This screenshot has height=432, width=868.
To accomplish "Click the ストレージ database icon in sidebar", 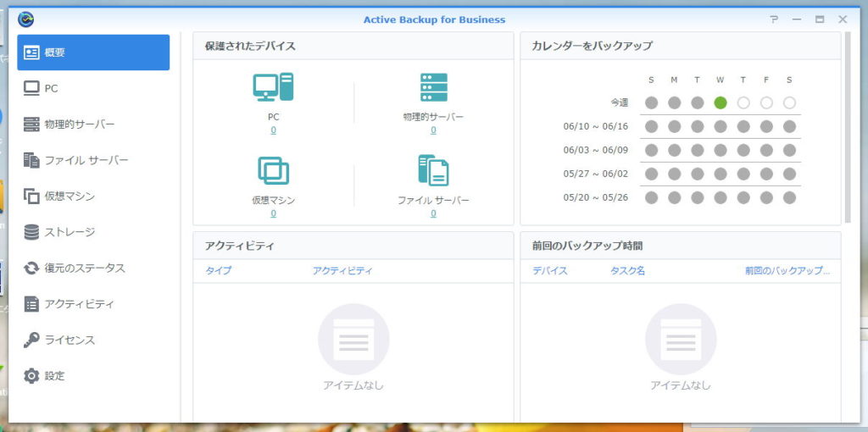I will 31,232.
